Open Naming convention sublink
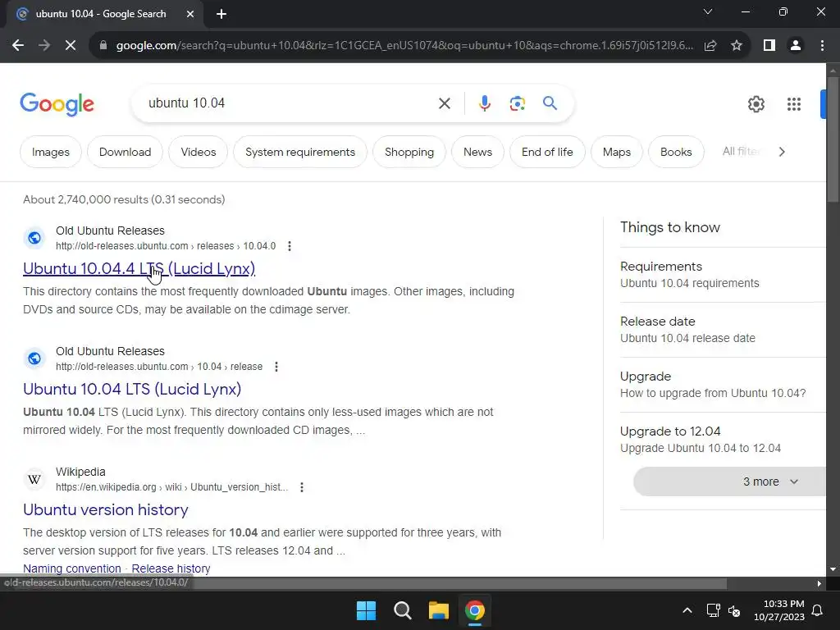Image resolution: width=840 pixels, height=630 pixels. [72, 568]
